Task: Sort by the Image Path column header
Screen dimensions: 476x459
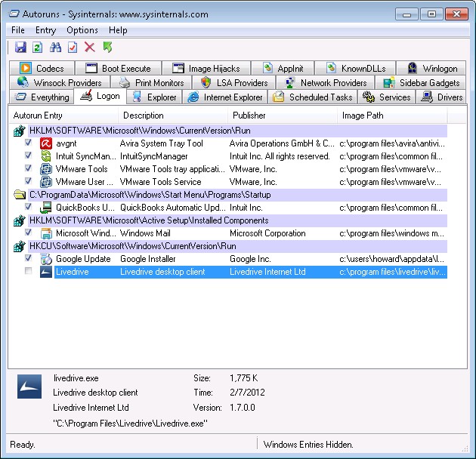Action: [x=392, y=116]
